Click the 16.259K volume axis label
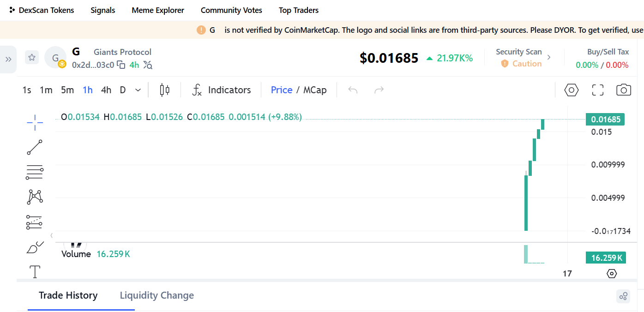Image resolution: width=644 pixels, height=312 pixels. [606, 258]
